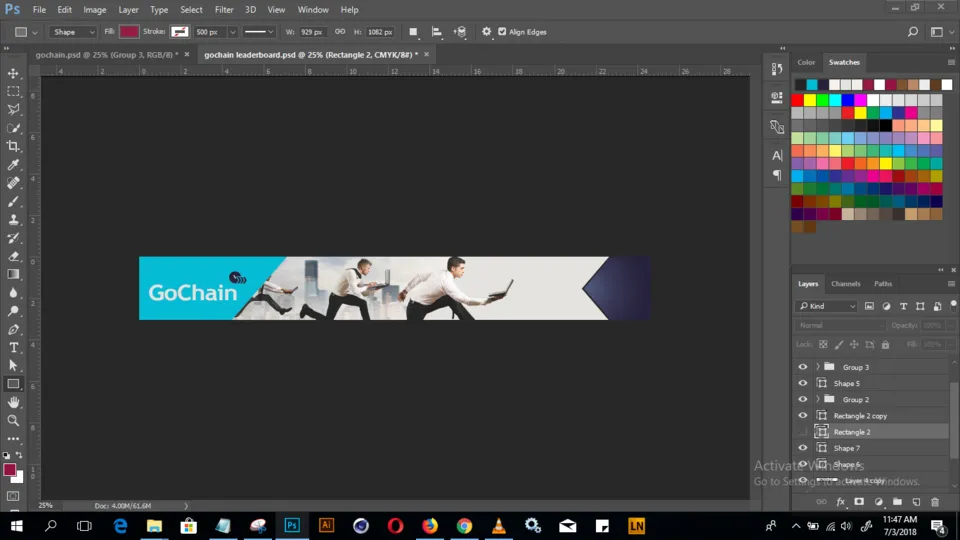
Task: Hide the Shape 7 layer
Action: (x=803, y=448)
